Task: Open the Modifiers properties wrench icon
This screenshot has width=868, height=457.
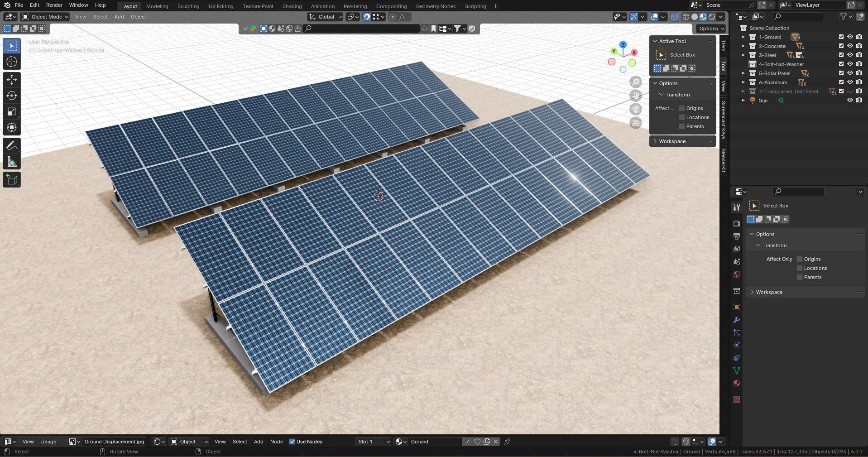Action: pyautogui.click(x=737, y=319)
